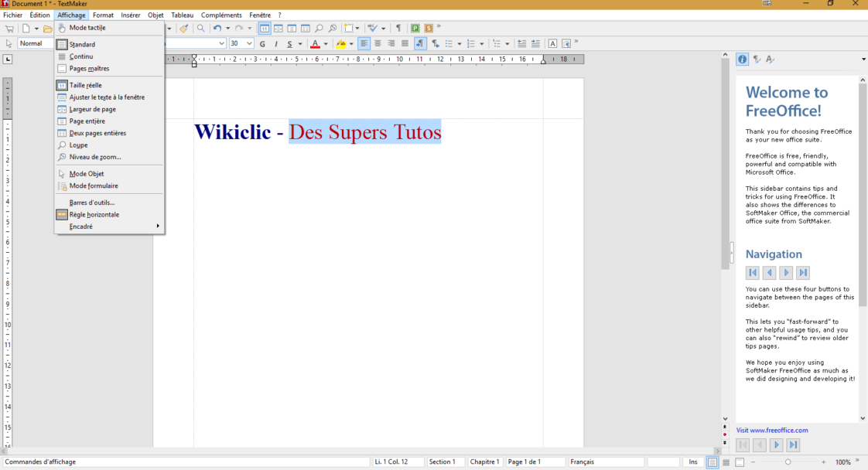868x470 pixels.
Task: Open the Fichier menu
Action: click(12, 15)
